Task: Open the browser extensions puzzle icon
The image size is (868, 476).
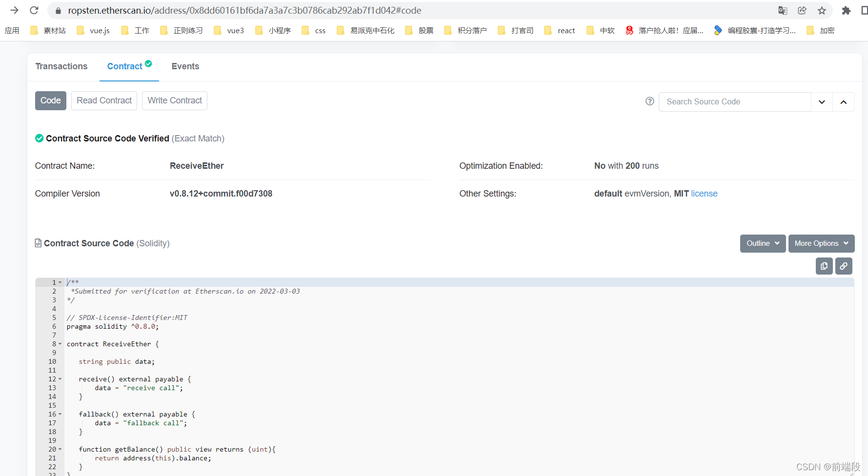Action: point(846,10)
